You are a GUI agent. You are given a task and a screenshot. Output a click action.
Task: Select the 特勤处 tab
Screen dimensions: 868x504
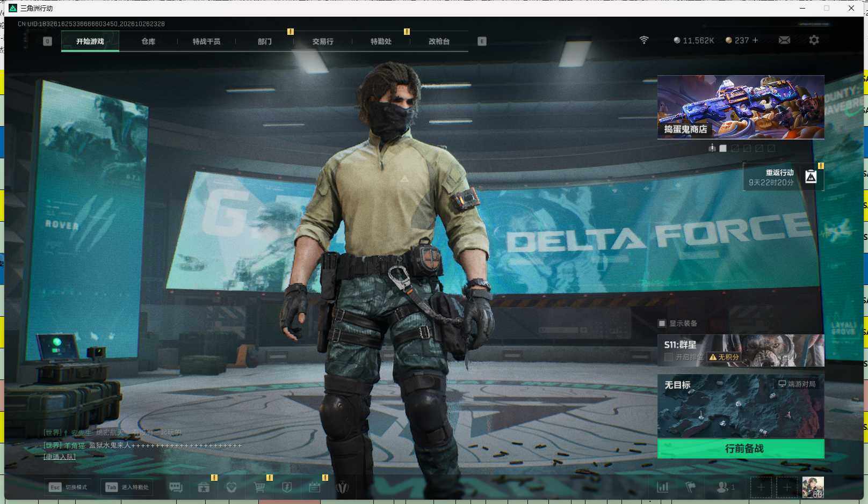(x=381, y=41)
